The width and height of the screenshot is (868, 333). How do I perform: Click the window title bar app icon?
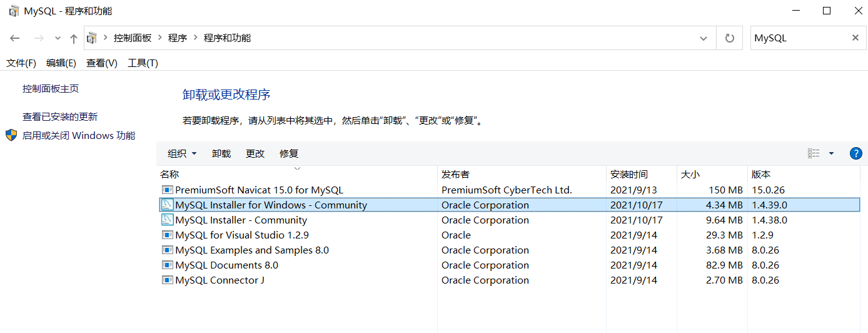pos(14,11)
